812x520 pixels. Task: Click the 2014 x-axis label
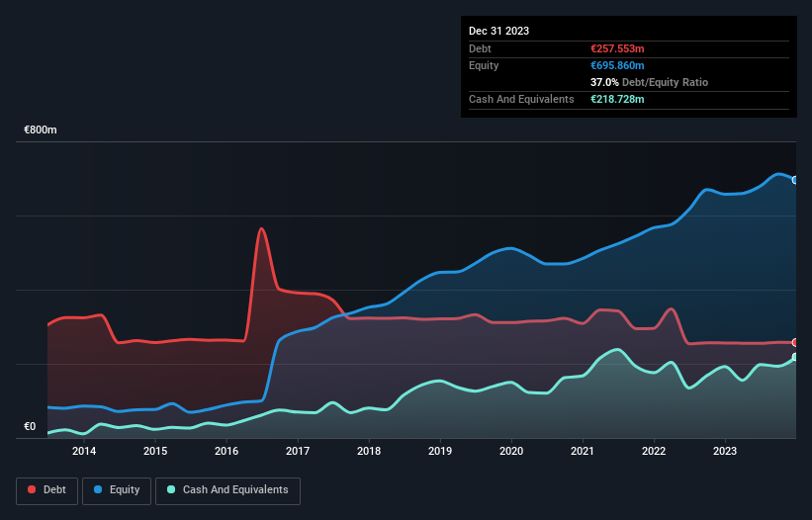pyautogui.click(x=84, y=451)
